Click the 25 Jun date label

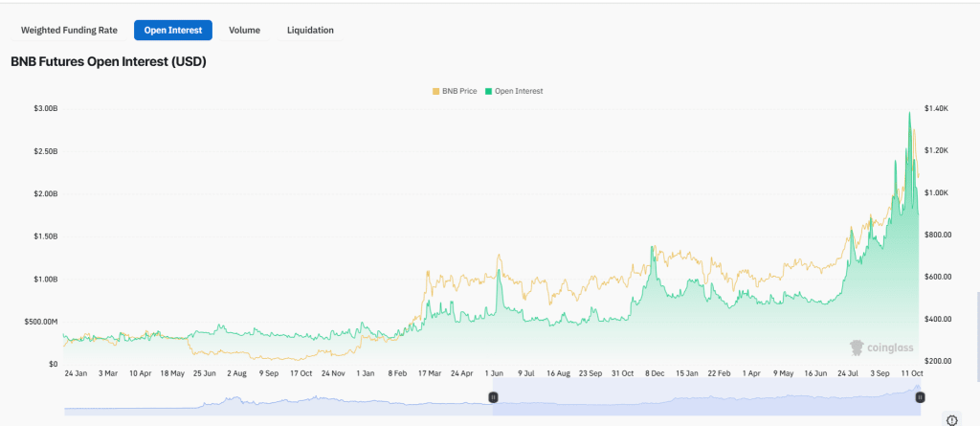(x=205, y=373)
